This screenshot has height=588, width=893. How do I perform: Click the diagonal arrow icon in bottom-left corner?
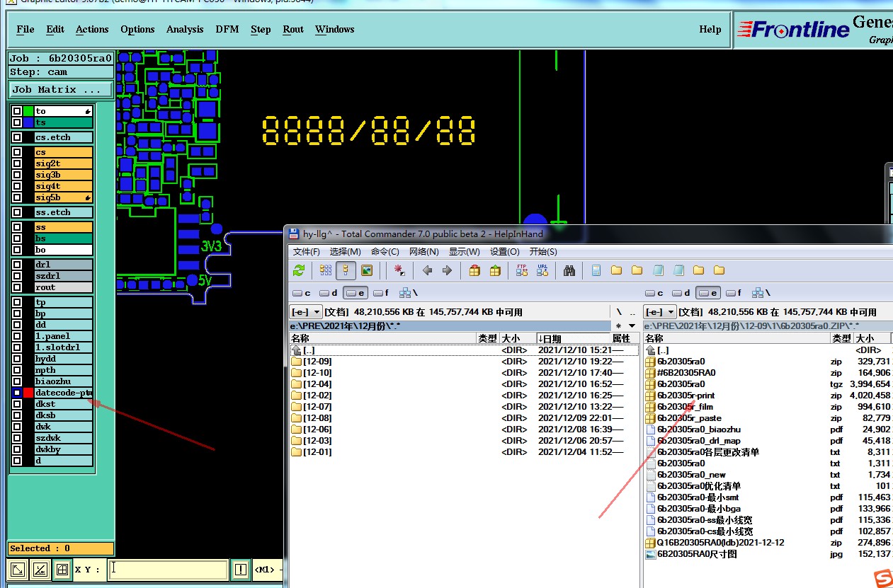18,569
